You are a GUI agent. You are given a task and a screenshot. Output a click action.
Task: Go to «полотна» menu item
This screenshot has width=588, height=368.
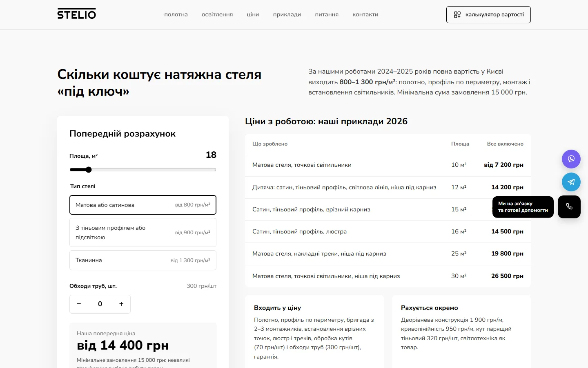(176, 14)
